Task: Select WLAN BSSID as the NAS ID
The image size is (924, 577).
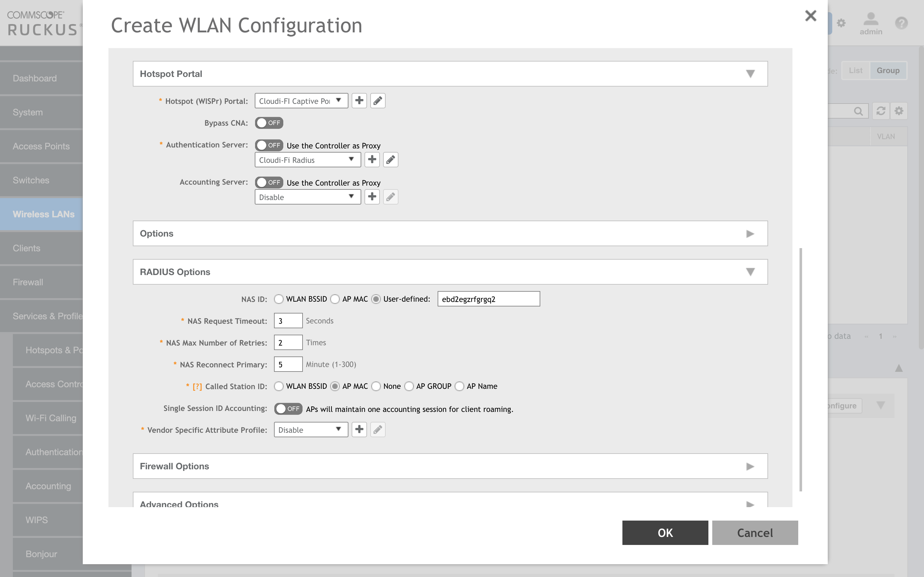Action: [279, 299]
